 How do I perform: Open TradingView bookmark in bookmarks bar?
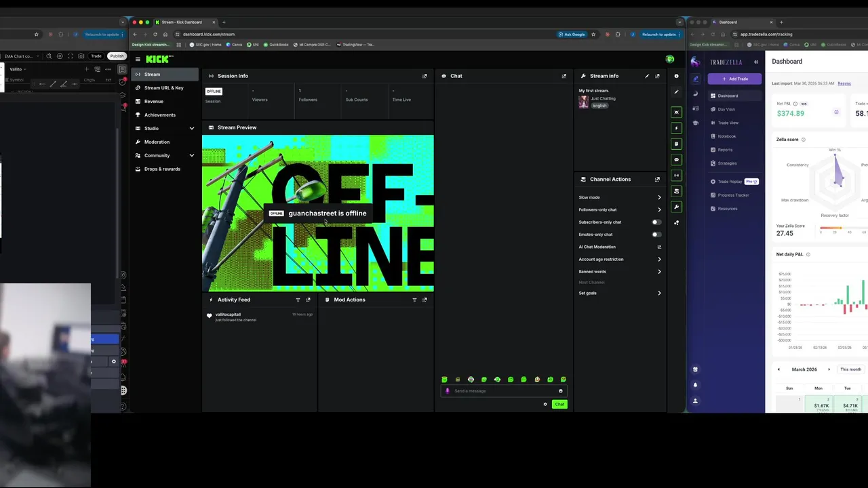coord(355,45)
